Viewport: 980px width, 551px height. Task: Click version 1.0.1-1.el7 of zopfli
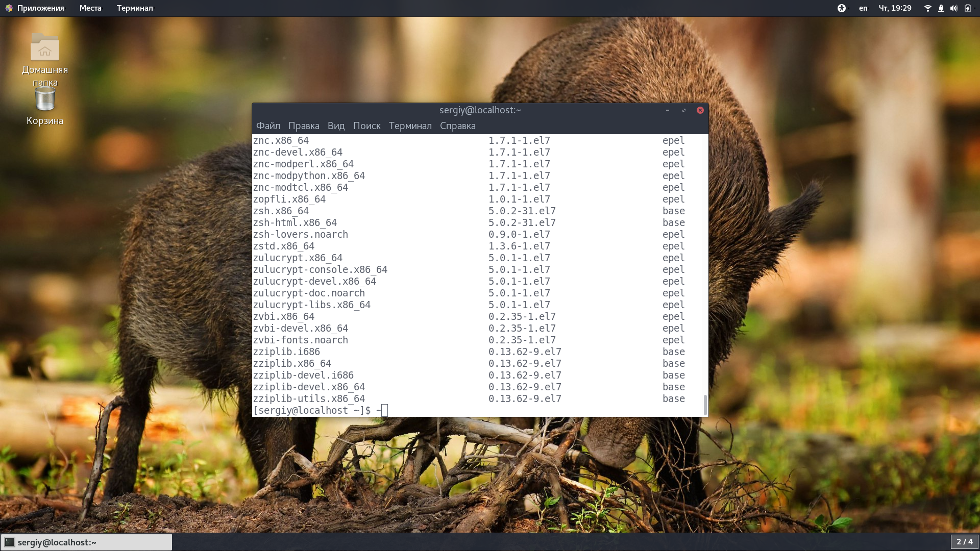519,199
